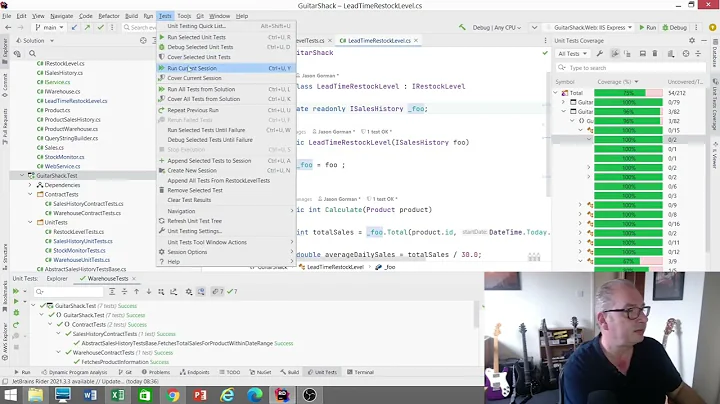Open the NuGet tool window button

[x=260, y=372]
